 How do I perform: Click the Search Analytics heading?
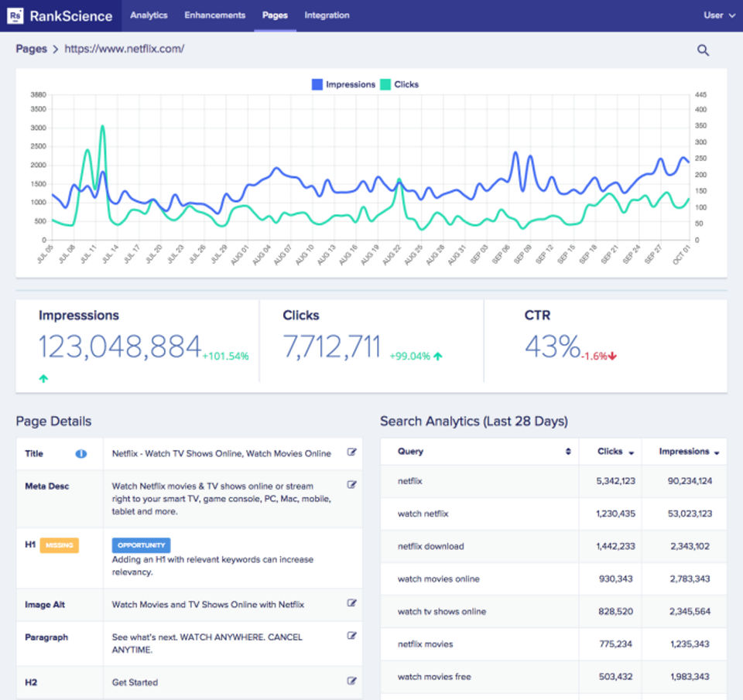coord(474,421)
